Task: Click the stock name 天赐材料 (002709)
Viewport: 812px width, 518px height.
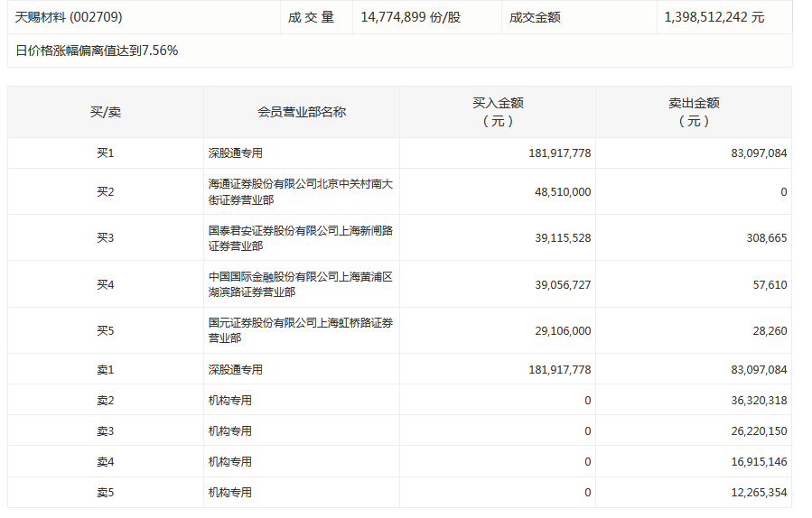Action: click(x=69, y=17)
